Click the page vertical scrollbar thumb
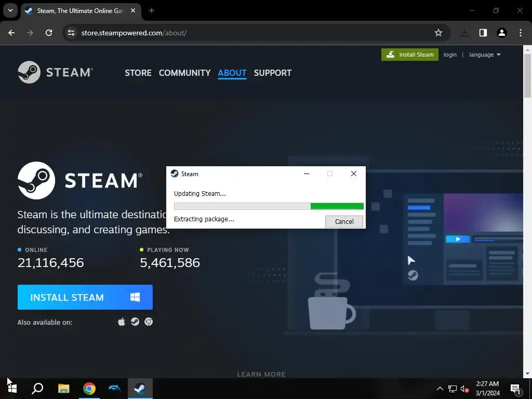The image size is (532, 399). [x=528, y=76]
